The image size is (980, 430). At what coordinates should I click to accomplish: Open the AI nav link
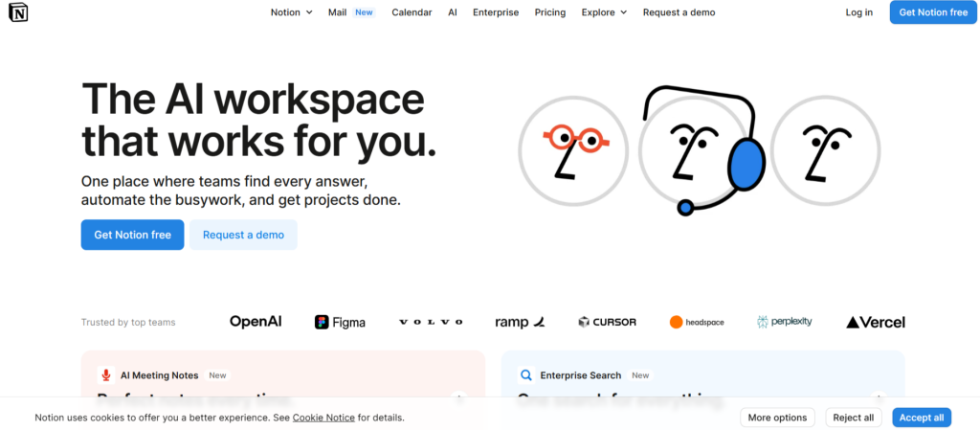(453, 12)
